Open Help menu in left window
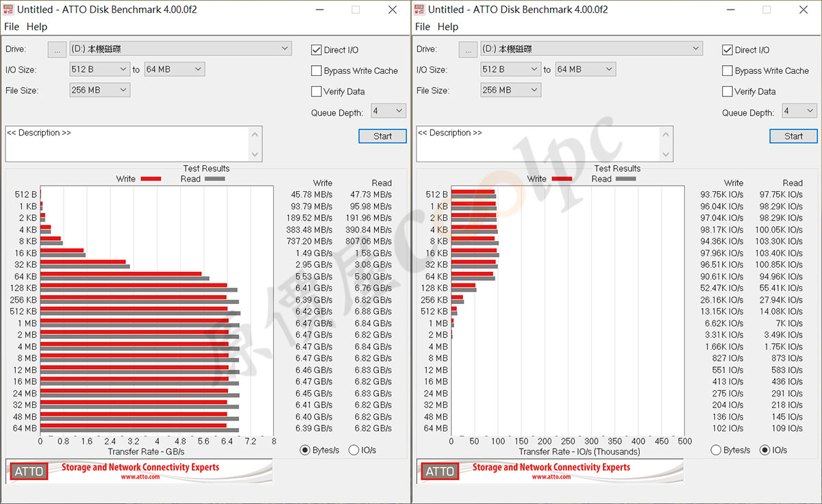Viewport: 822px width, 504px height. (37, 27)
